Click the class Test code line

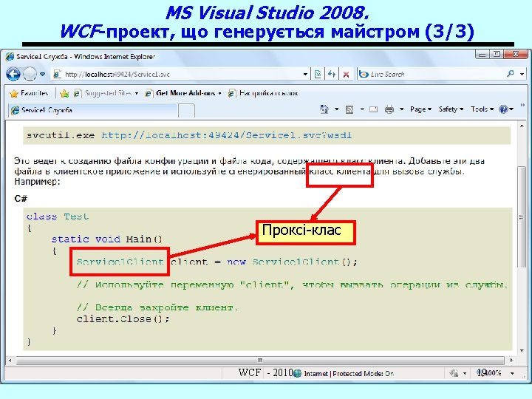click(x=58, y=216)
